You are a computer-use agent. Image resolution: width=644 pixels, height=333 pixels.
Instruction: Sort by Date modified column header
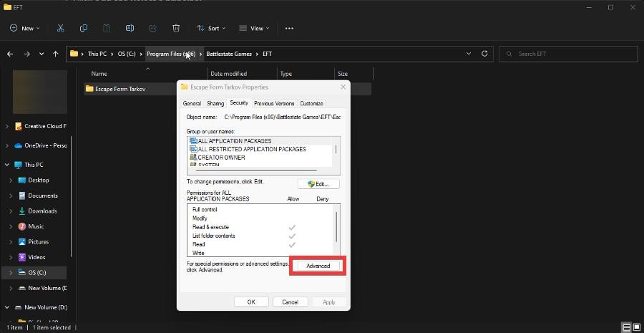[x=229, y=74]
